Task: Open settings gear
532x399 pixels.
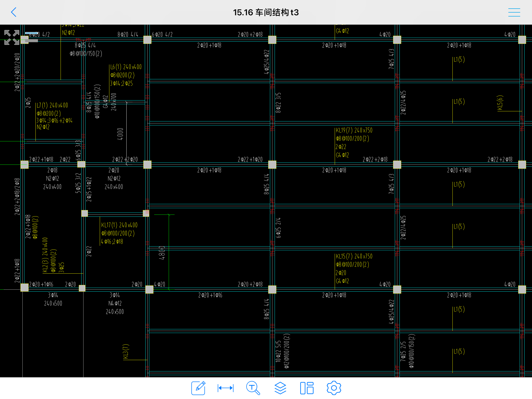Action: pyautogui.click(x=334, y=388)
